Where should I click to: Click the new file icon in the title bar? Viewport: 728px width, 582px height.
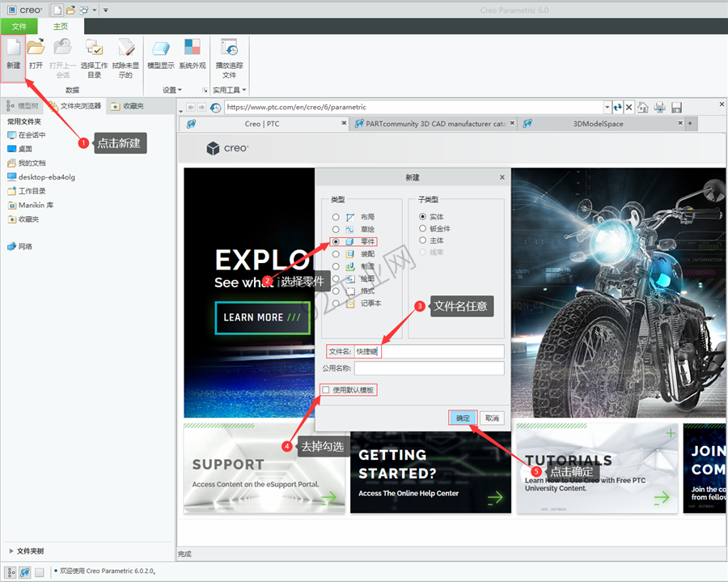point(57,10)
